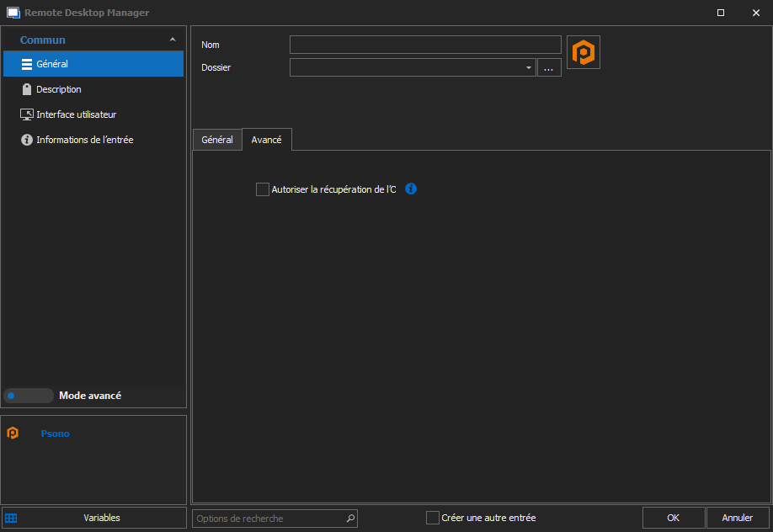Viewport: 773px width, 532px height.
Task: Click the Variables grid icon at bottom left
Action: pos(11,518)
